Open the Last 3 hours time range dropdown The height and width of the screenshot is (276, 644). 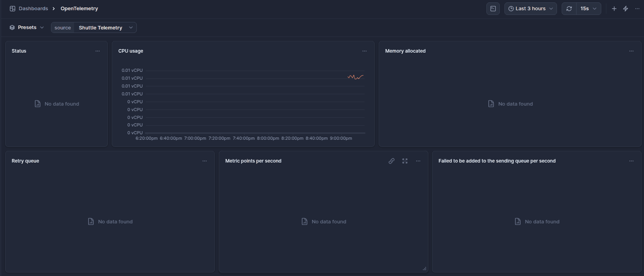[x=530, y=9]
